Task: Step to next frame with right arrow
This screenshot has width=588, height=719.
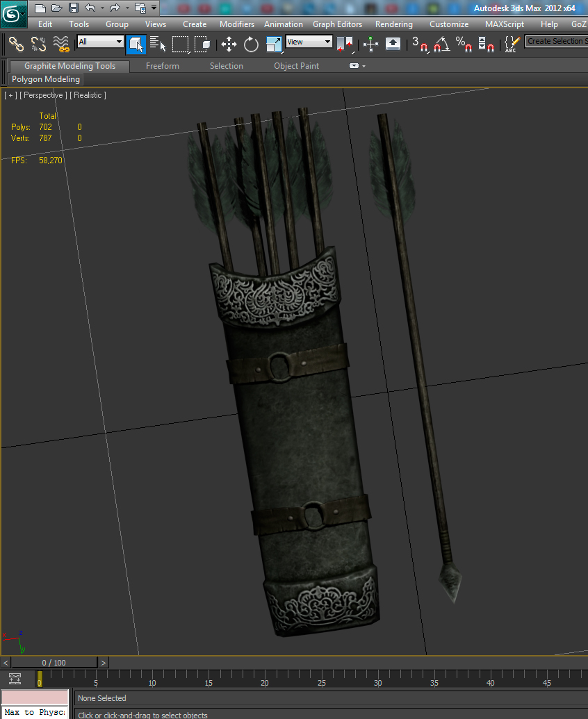Action: (x=103, y=663)
